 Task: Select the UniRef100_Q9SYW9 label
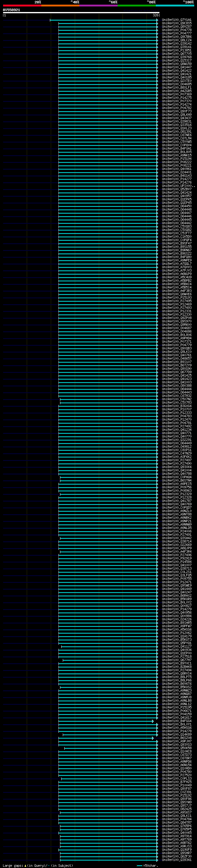pos(176,802)
